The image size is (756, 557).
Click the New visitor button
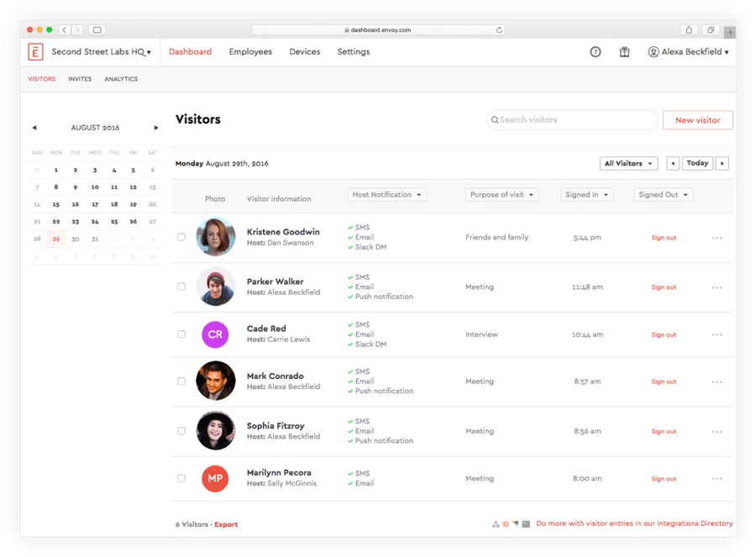pyautogui.click(x=698, y=121)
